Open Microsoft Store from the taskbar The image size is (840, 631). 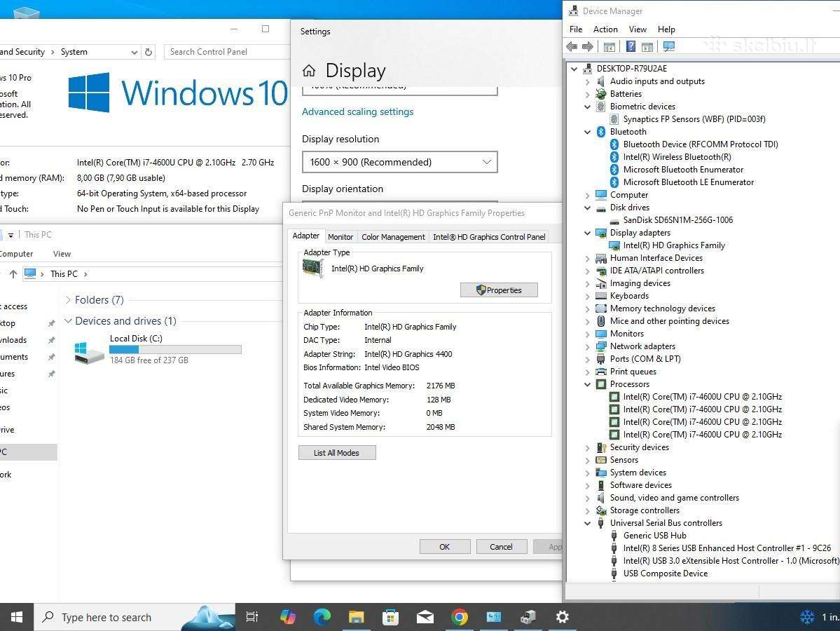[390, 617]
